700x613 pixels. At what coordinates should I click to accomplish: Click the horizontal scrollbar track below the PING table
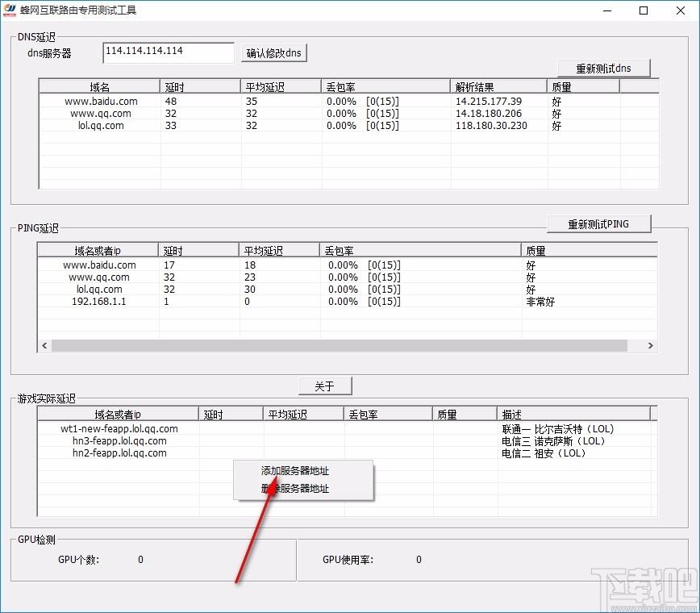(x=347, y=344)
